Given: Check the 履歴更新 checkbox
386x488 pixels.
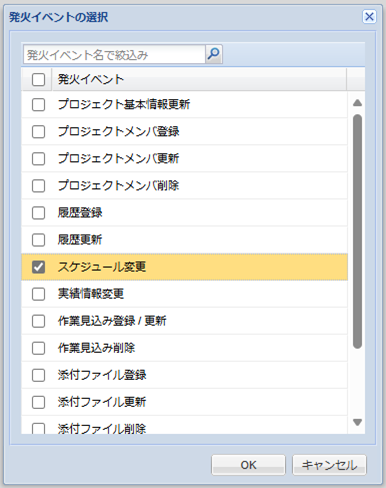Looking at the screenshot, I should pos(38,240).
